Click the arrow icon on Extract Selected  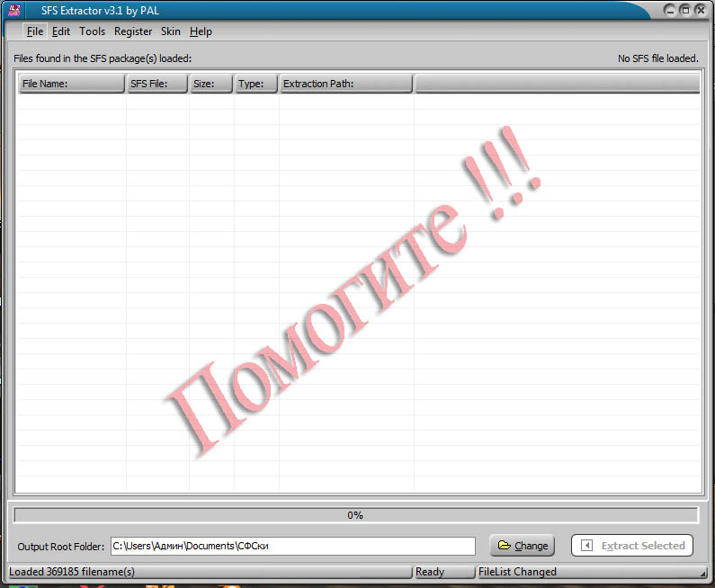click(x=587, y=546)
